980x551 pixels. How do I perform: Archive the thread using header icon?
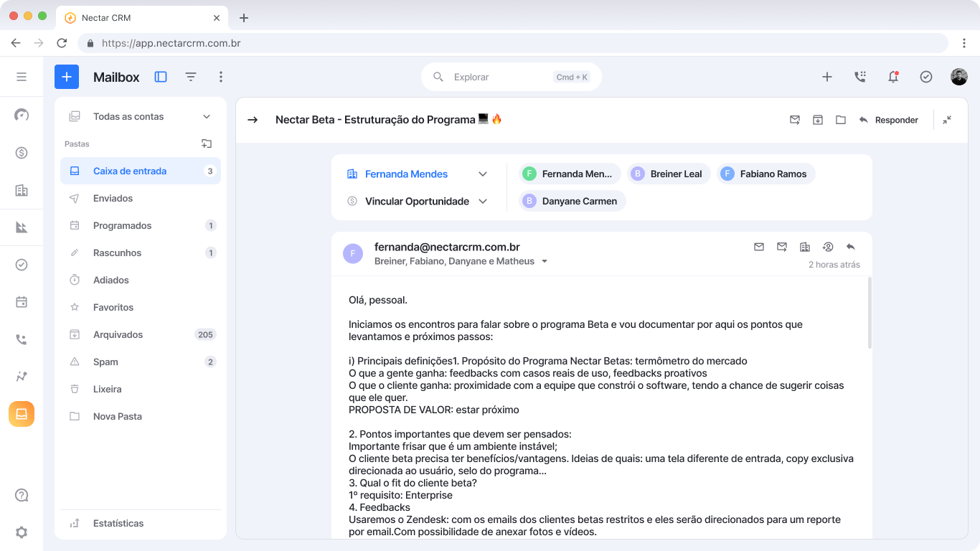818,120
